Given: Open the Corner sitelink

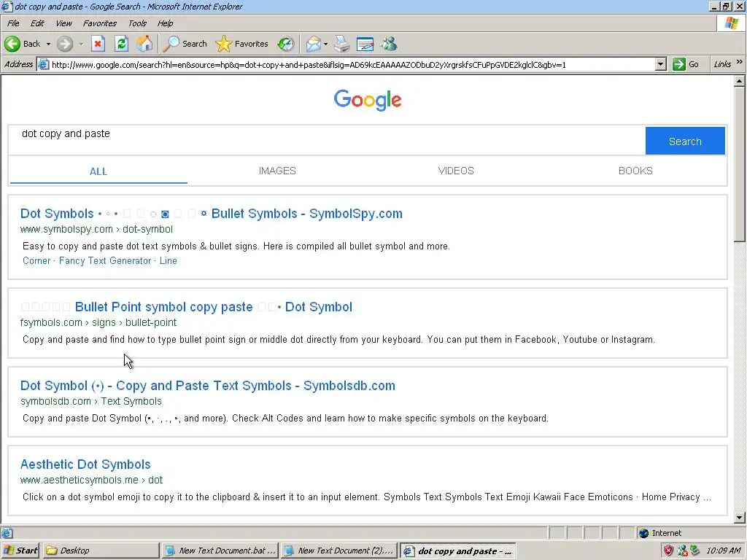Looking at the screenshot, I should tap(36, 260).
